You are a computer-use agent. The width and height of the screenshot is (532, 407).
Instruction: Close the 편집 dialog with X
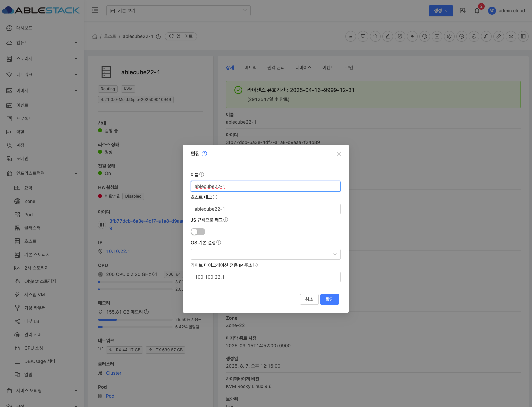[339, 154]
